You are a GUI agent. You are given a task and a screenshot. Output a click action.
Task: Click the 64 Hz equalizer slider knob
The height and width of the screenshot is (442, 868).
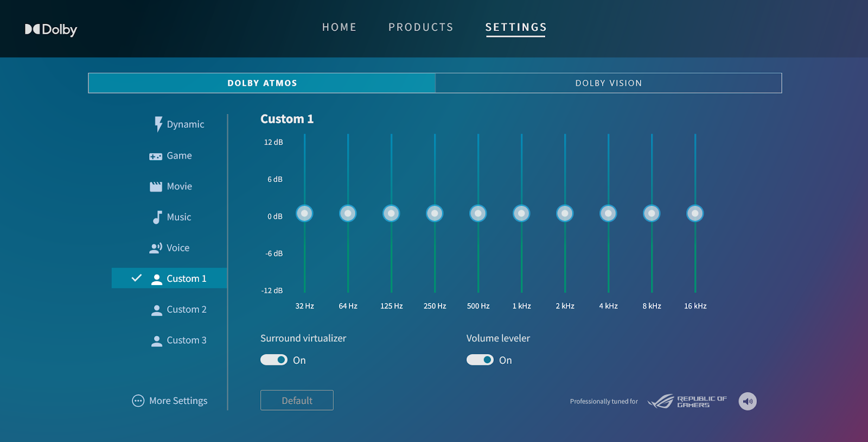[348, 213]
